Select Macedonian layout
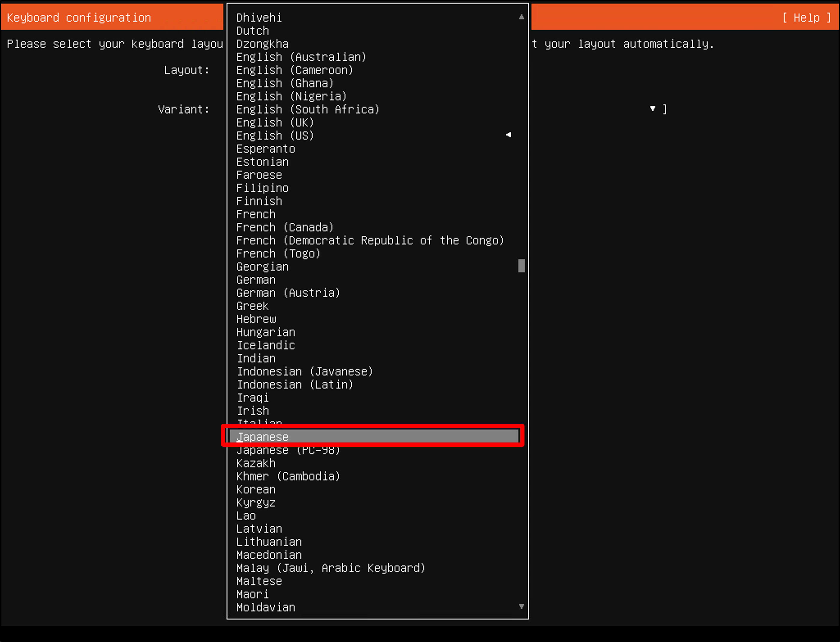Viewport: 840px width, 642px height. [269, 555]
